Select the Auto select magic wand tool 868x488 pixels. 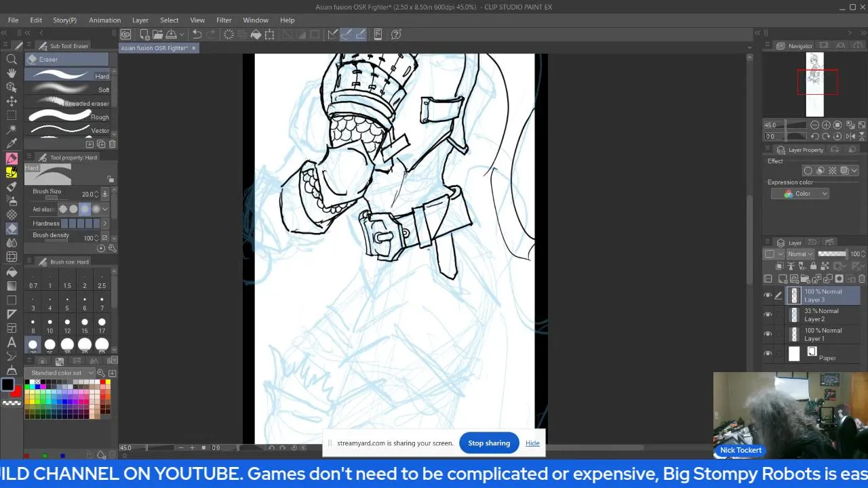(12, 129)
